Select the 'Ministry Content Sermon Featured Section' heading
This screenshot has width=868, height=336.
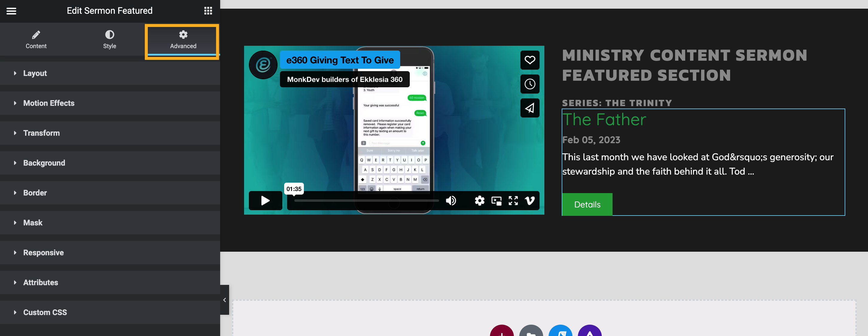684,65
